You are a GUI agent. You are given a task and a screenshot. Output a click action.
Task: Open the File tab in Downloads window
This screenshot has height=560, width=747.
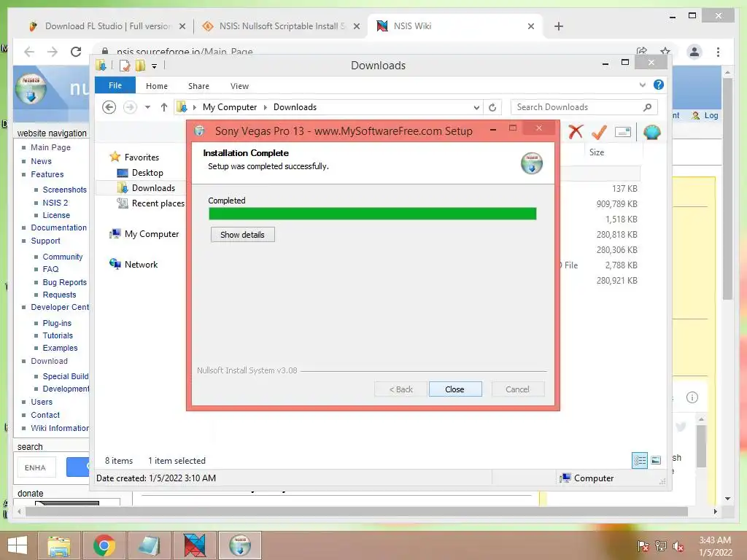click(x=115, y=85)
